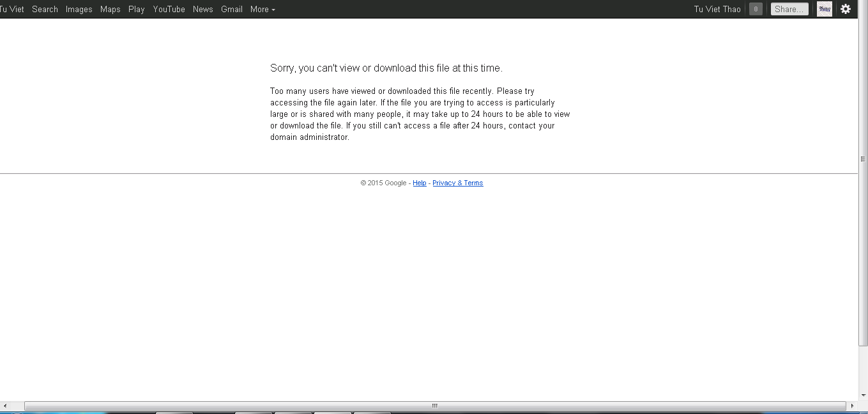
Task: Open the settings gear icon
Action: coord(846,9)
